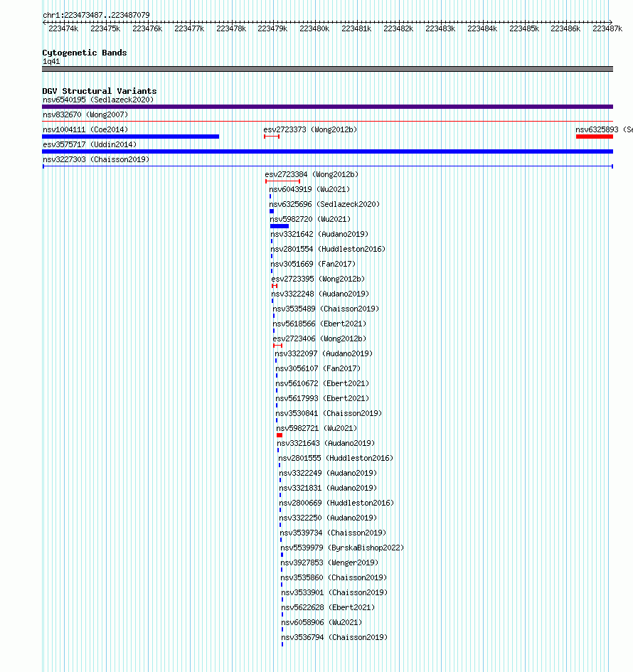The image size is (633, 672).
Task: Select nsv6043919 (Wu2021) label
Action: 309,189
